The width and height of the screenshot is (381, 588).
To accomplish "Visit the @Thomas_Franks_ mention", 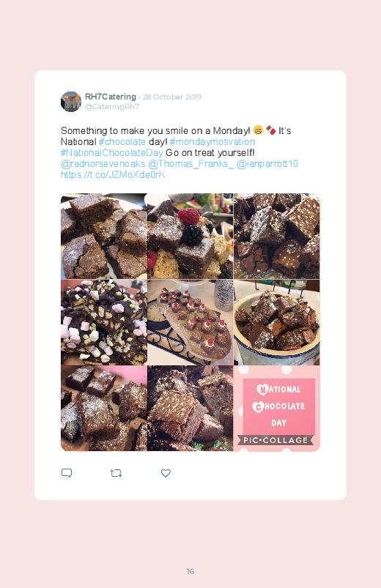I will (x=190, y=164).
